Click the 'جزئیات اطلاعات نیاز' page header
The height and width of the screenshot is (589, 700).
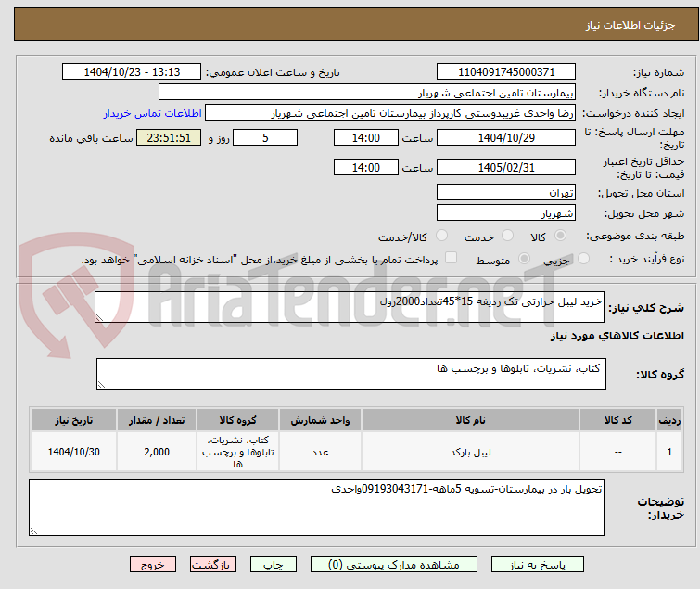click(630, 25)
